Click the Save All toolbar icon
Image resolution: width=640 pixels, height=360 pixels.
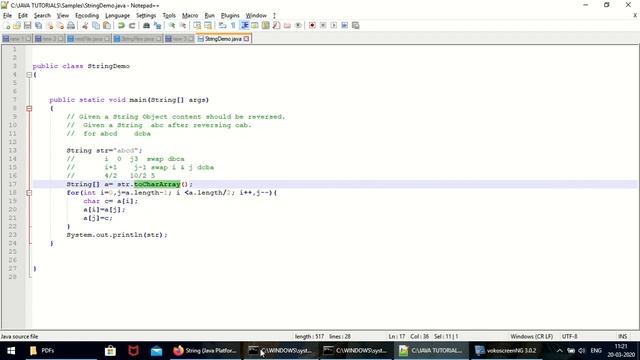pos(38,25)
